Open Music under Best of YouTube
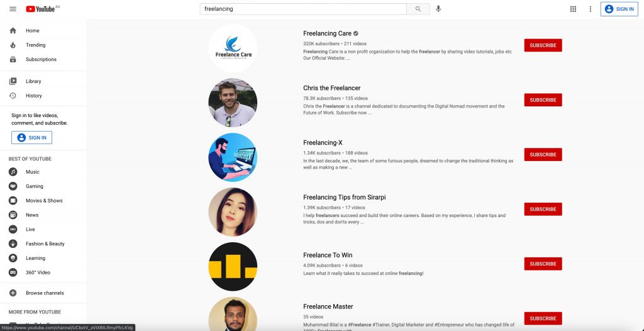Image resolution: width=644 pixels, height=331 pixels. click(43, 172)
